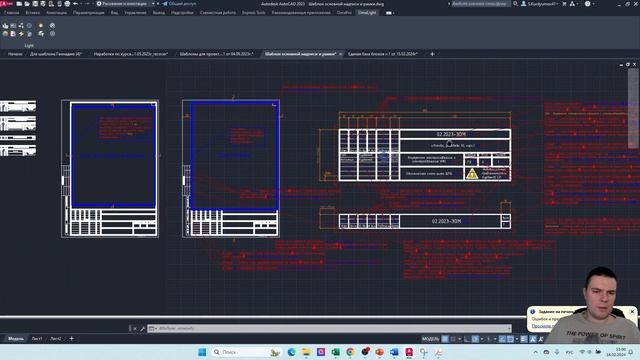Open Microsoft Edge from the taskbar
The height and width of the screenshot is (360, 640).
click(291, 352)
